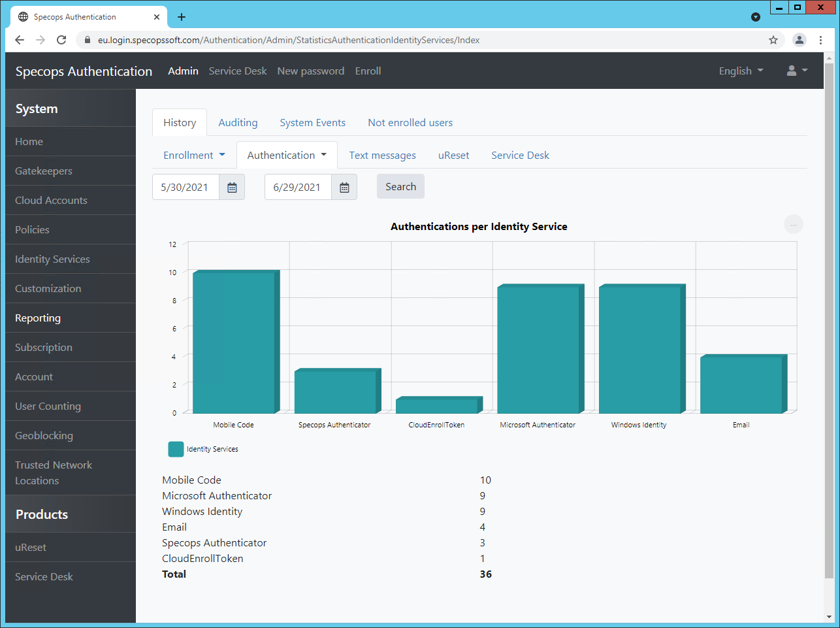The image size is (840, 628).
Task: Open Enroll in top navigation
Action: [x=368, y=71]
